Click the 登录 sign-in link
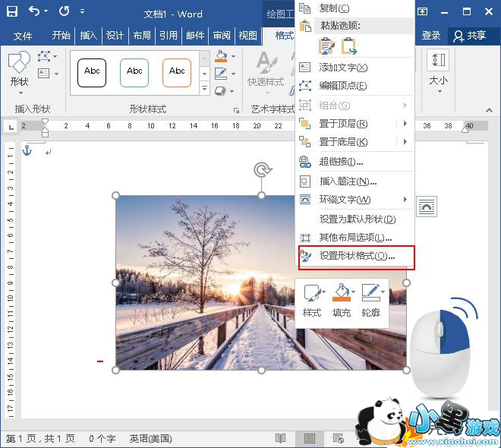Screen dimensions: 501x448 (x=431, y=36)
